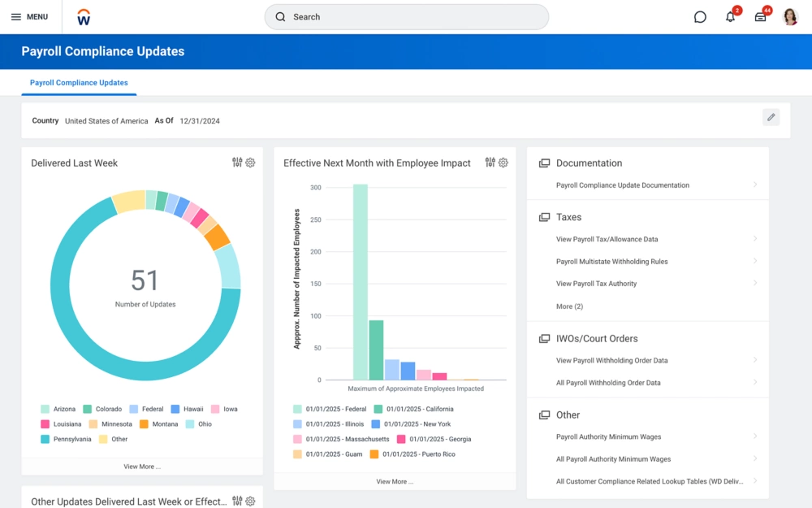Expand View More under Effective Next Month chart
The image size is (812, 508).
(395, 481)
